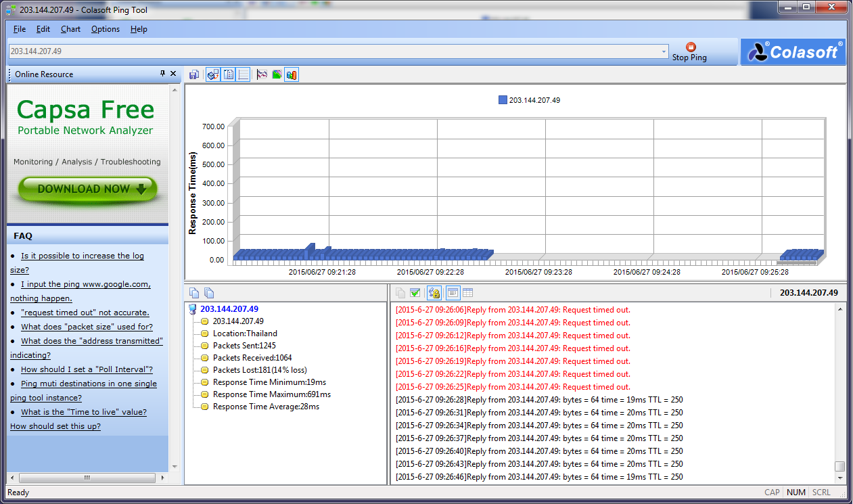Close the Online Resource panel
Viewport: 853px width, 504px height.
click(x=173, y=74)
